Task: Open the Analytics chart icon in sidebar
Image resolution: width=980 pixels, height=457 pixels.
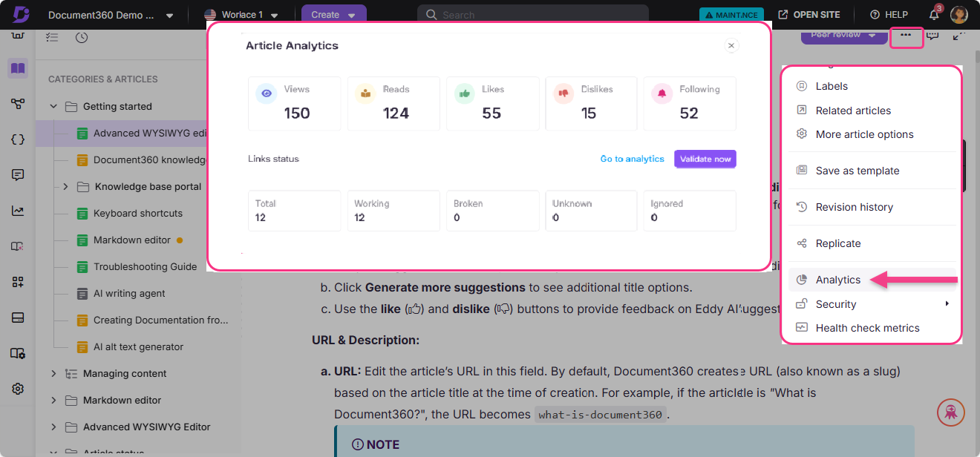Action: click(x=19, y=211)
